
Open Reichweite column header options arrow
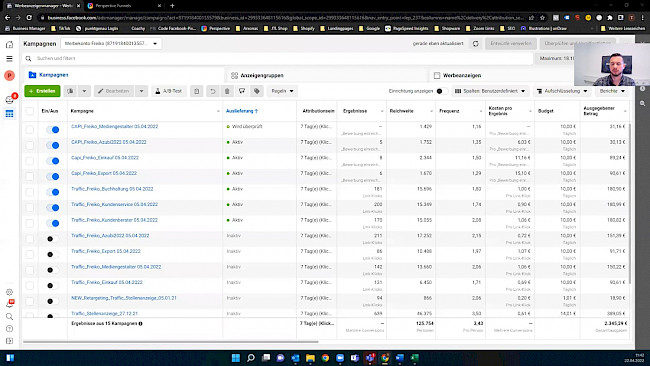(x=431, y=111)
